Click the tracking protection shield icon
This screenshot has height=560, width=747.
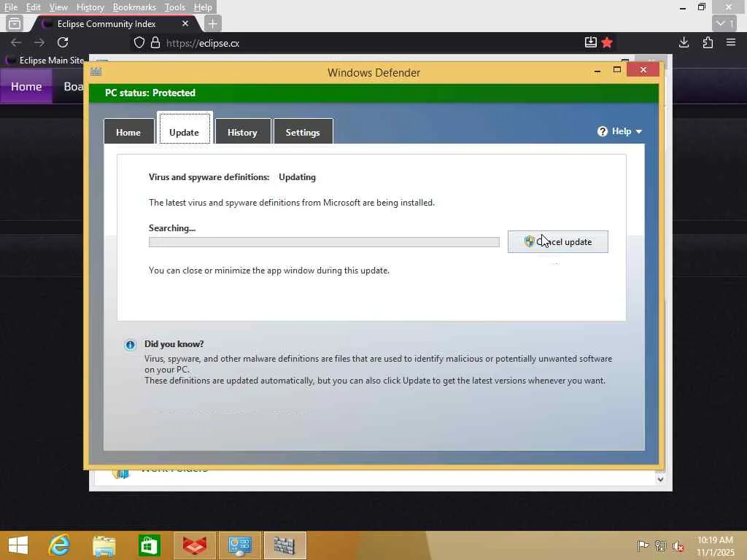point(139,43)
